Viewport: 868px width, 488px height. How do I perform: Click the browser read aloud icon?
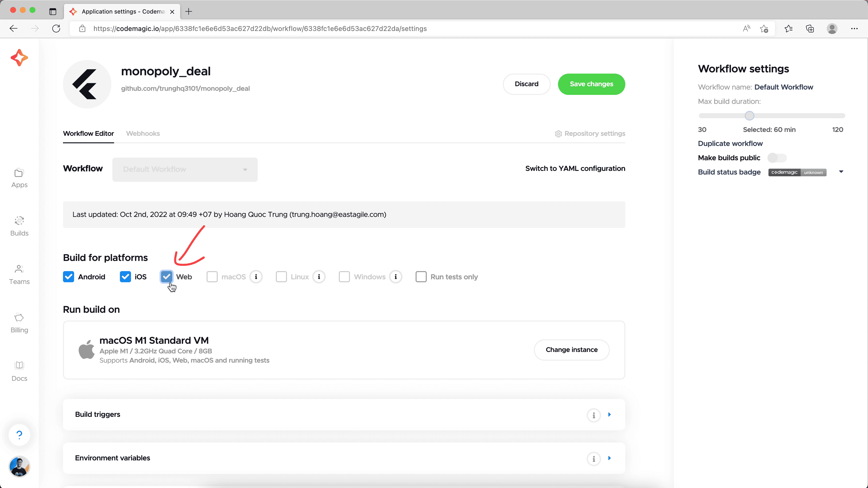[x=746, y=29]
